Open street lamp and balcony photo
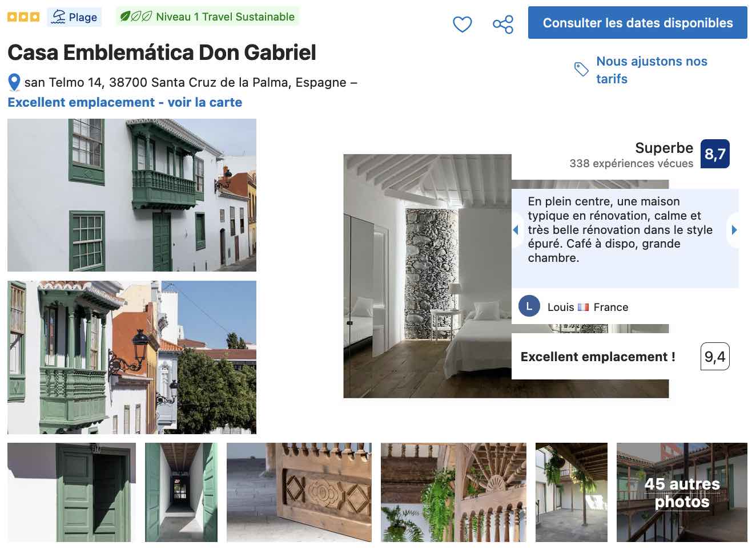Screen dimensions: 756x550 (132, 357)
